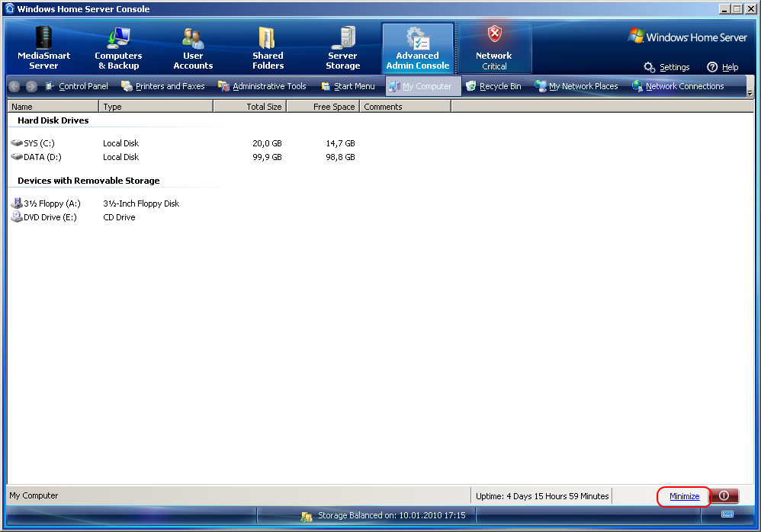Sort by the Comments column header

(x=406, y=106)
